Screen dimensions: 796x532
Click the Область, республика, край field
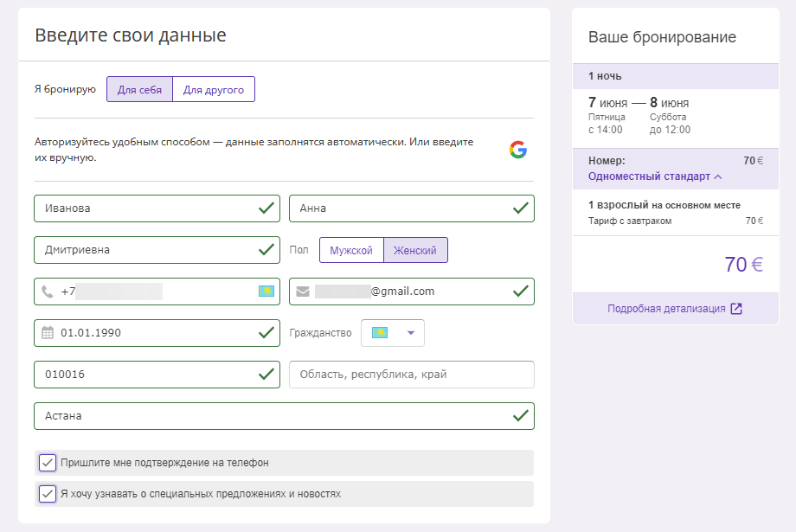click(x=412, y=375)
